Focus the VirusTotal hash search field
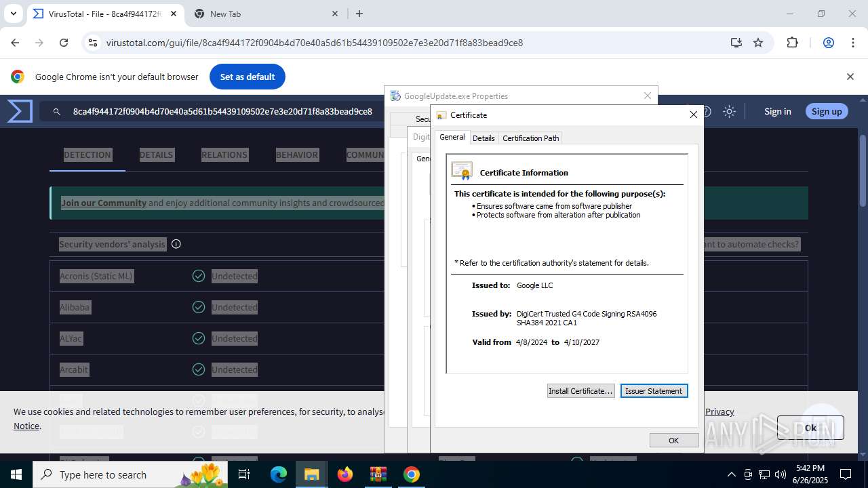Image resolution: width=868 pixels, height=488 pixels. [222, 111]
